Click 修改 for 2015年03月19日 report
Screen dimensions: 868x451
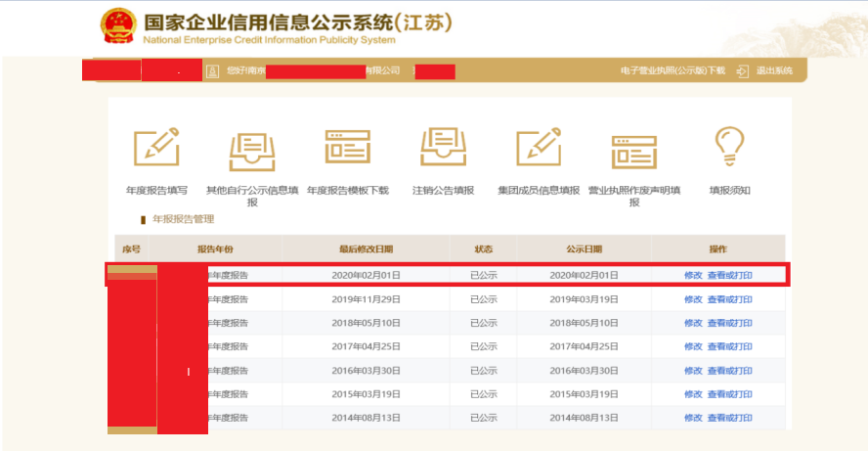pyautogui.click(x=693, y=394)
